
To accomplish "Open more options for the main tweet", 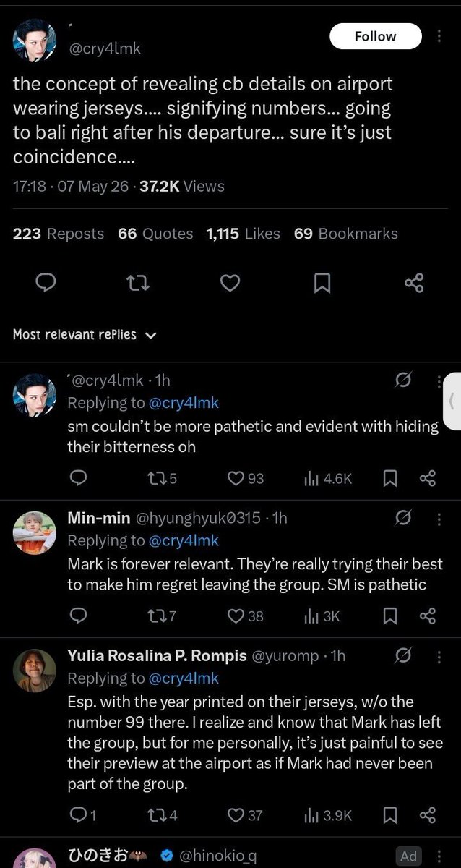I will click(x=440, y=36).
